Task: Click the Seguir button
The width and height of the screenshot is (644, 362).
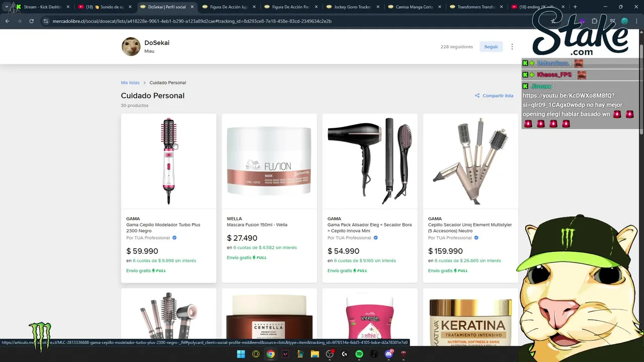Action: click(x=491, y=47)
